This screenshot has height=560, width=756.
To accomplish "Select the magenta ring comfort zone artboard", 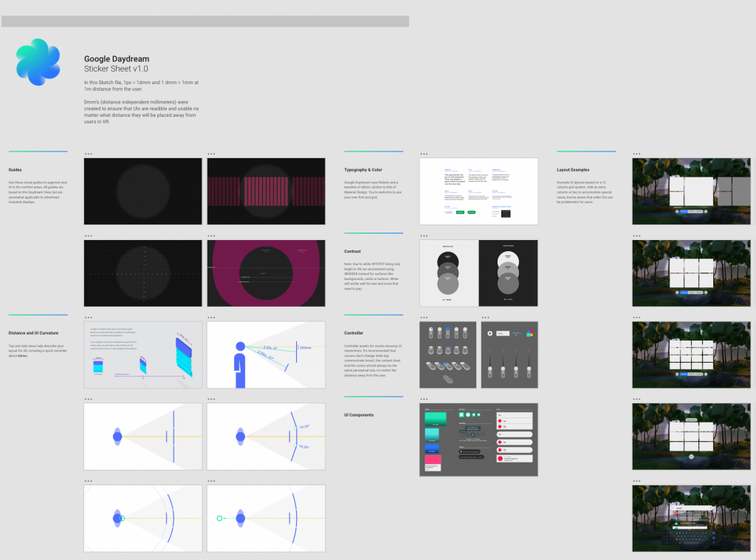I will click(x=266, y=273).
